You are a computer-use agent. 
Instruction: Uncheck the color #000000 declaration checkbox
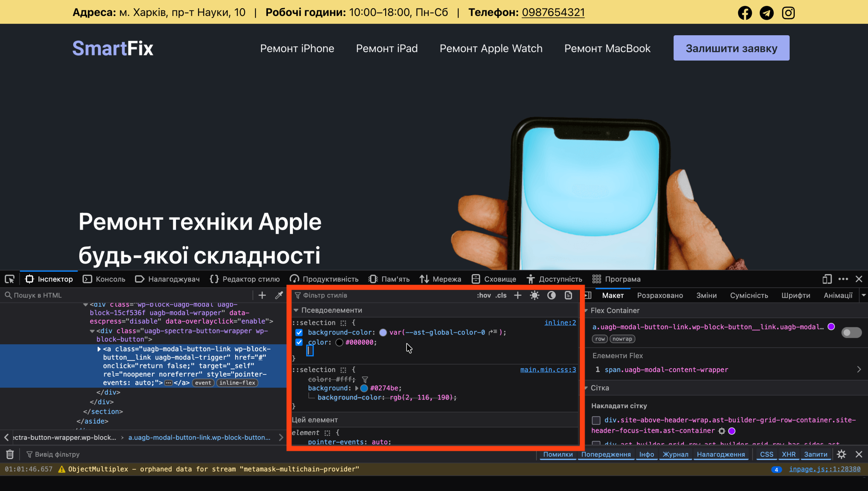pyautogui.click(x=299, y=342)
